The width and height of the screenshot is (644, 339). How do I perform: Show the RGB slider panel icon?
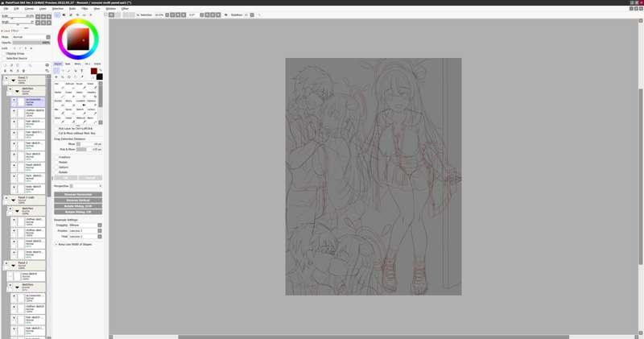point(64,14)
